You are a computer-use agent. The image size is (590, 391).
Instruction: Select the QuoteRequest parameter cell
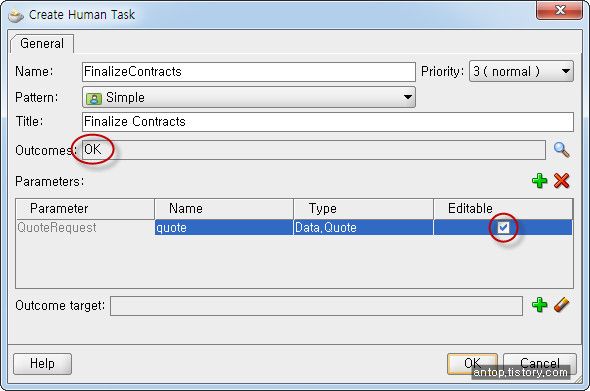pos(85,227)
